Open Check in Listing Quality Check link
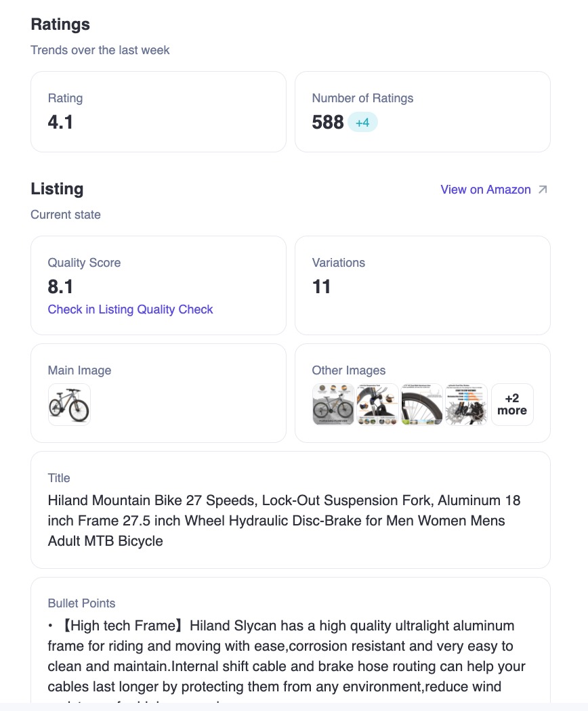The width and height of the screenshot is (588, 711). [x=130, y=309]
